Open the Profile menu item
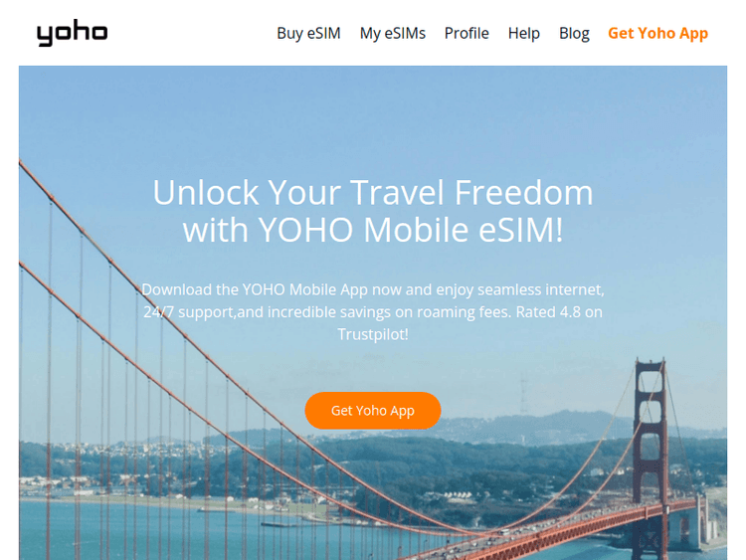Screen dimensions: 746x560 466,33
